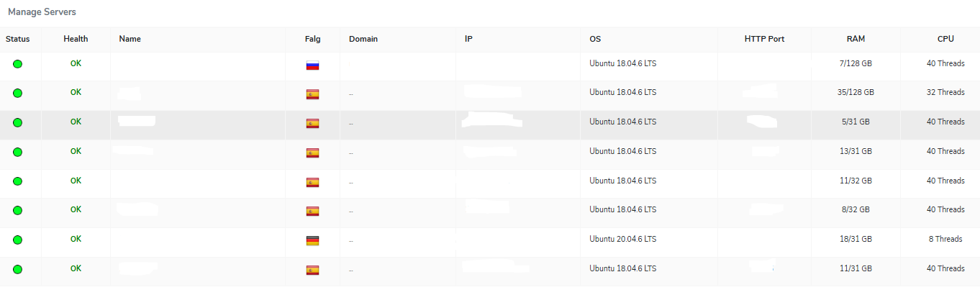Select the Ubuntu 20.04.6 LTS cell
The width and height of the screenshot is (980, 295).
pos(622,239)
